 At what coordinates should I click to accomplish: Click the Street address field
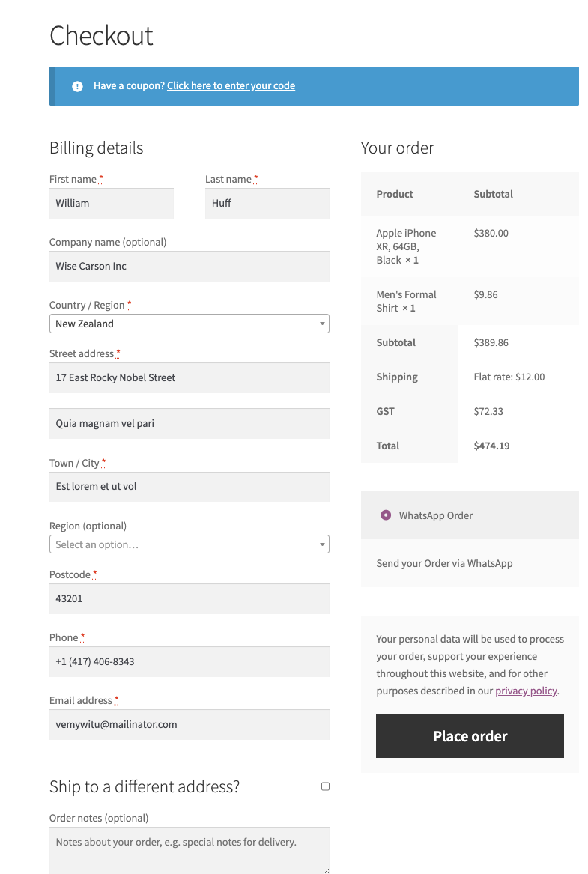(x=190, y=378)
